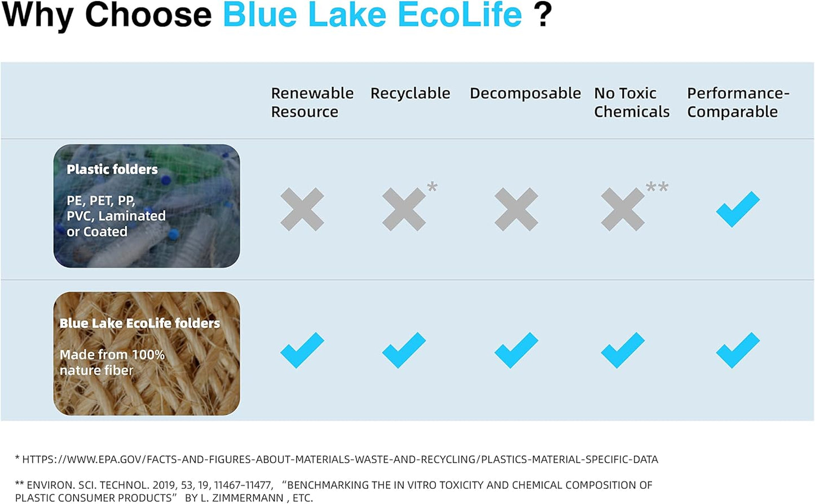Click EcoLife's Recyclable blue checkmark

404,350
